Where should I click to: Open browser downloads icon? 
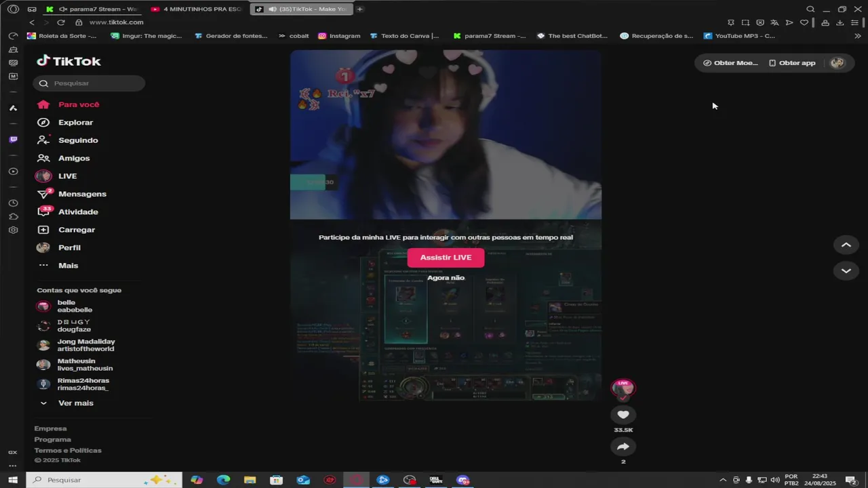point(840,22)
